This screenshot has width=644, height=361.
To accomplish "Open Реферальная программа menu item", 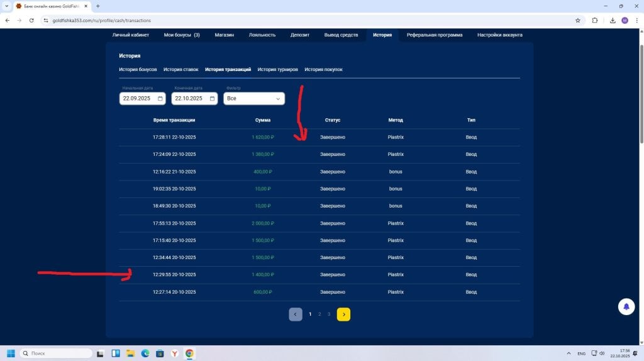I will [x=435, y=35].
